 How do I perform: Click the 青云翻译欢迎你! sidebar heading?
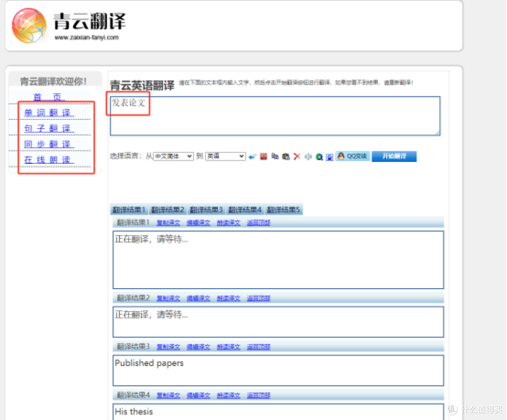coord(54,82)
